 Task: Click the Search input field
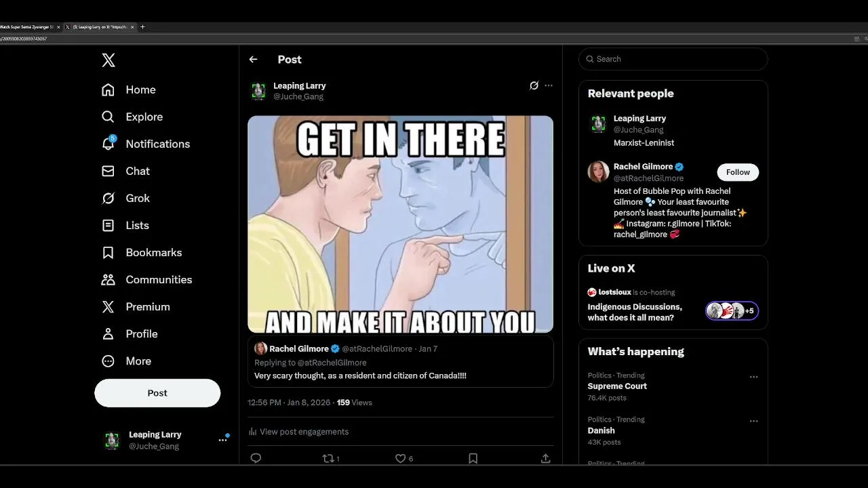[x=678, y=59]
